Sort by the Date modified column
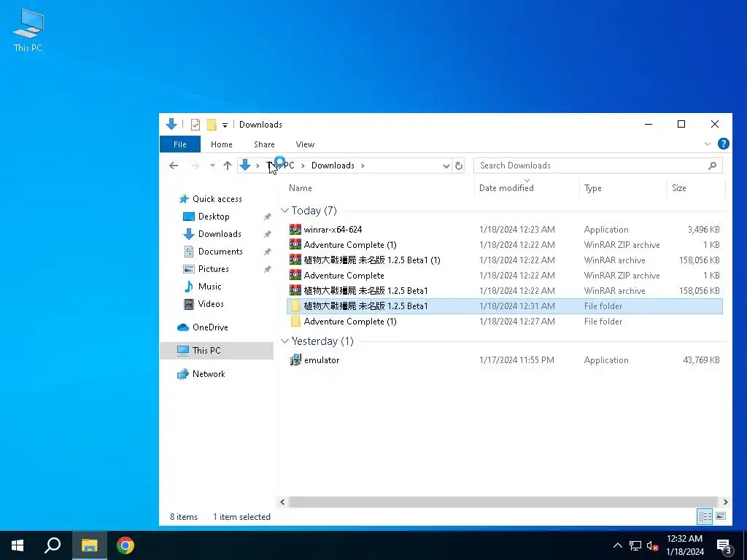The height and width of the screenshot is (560, 747). click(506, 188)
